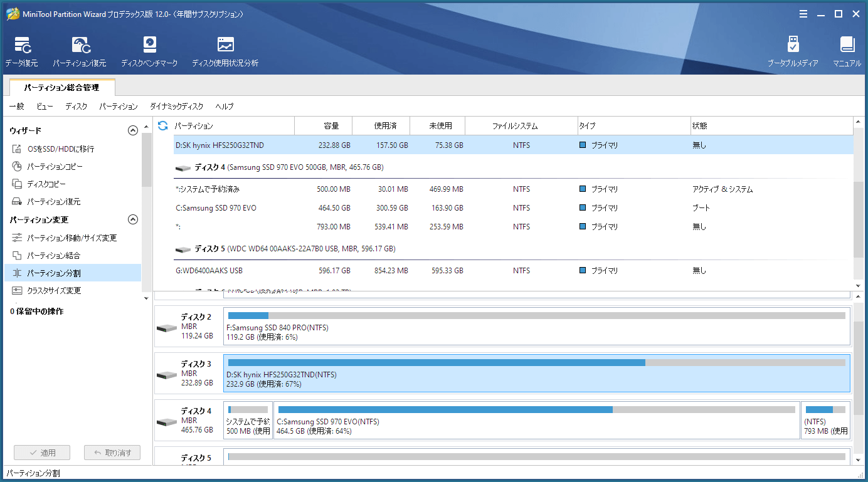Sort by 使用済 column header
868x482 pixels.
381,126
